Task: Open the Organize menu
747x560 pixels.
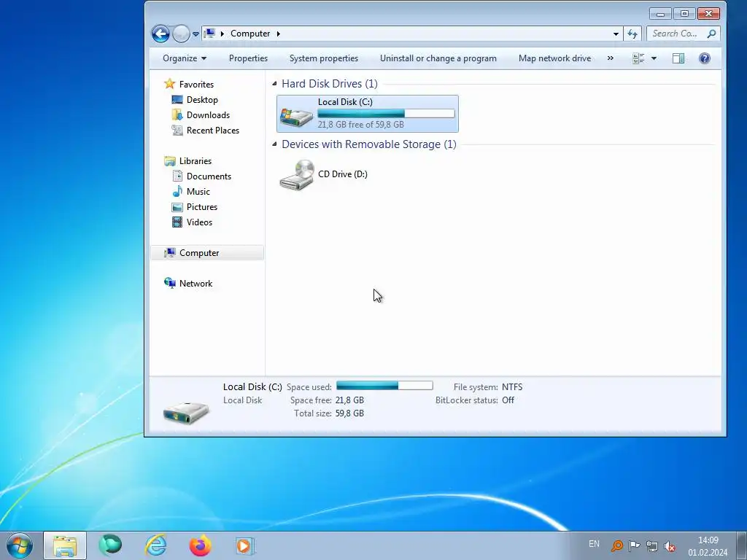Action: pyautogui.click(x=185, y=58)
